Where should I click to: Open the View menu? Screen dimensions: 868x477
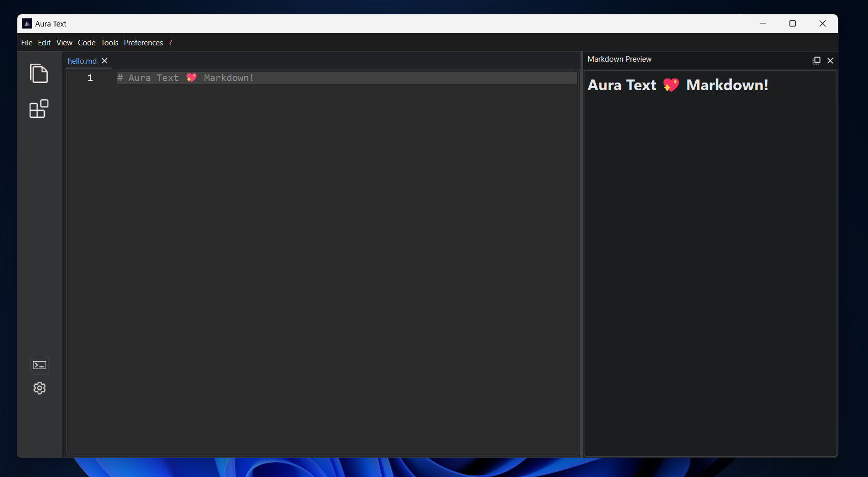pyautogui.click(x=64, y=43)
